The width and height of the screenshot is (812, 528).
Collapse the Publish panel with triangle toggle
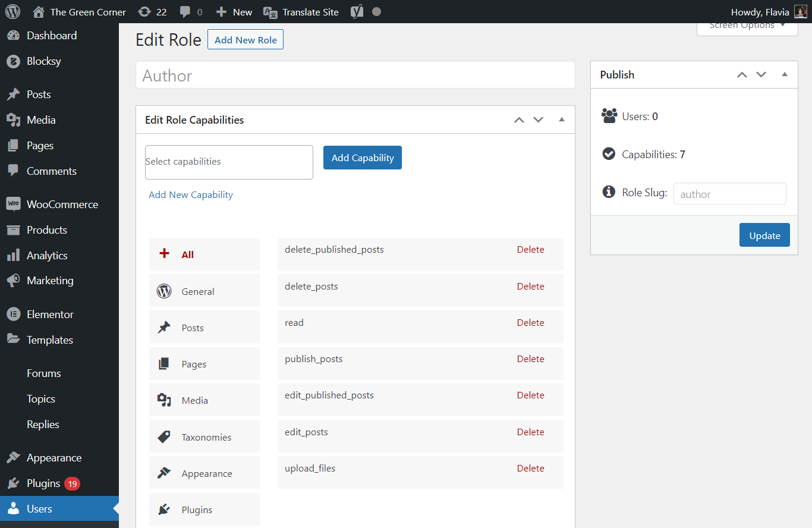tap(785, 75)
